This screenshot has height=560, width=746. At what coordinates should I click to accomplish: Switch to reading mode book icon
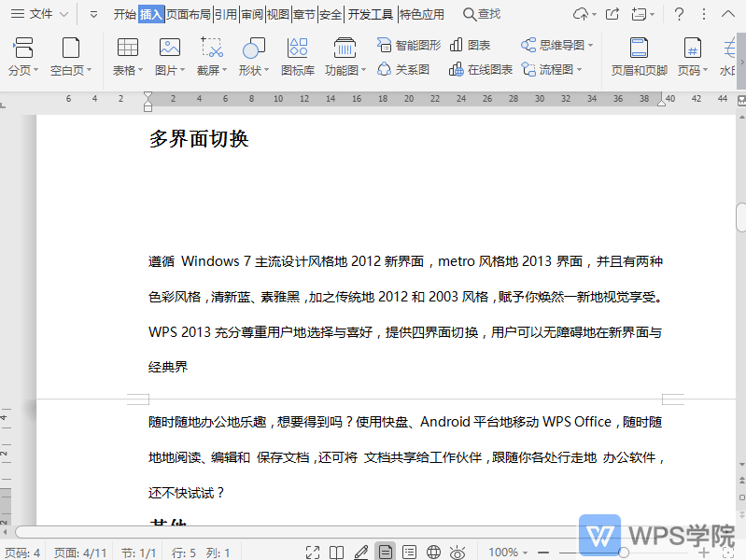tap(336, 553)
